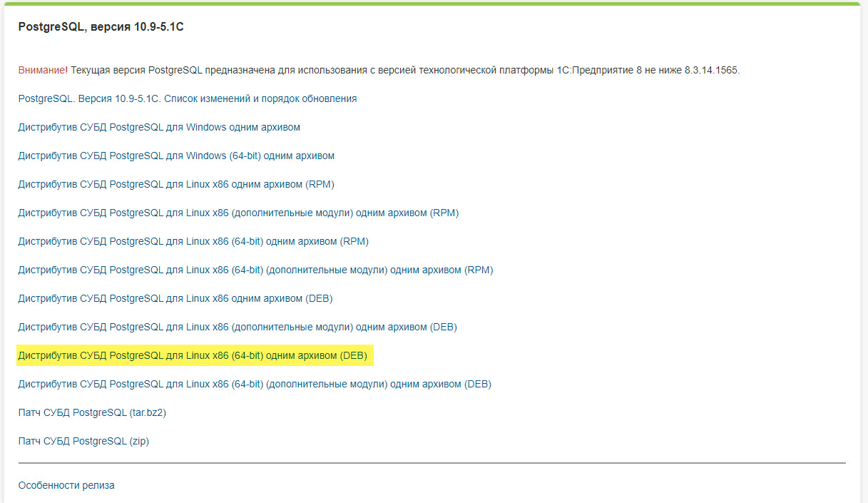Image resolution: width=868 pixels, height=503 pixels.
Task: Open Linux x86 single archive (DEB) link
Action: (x=175, y=298)
